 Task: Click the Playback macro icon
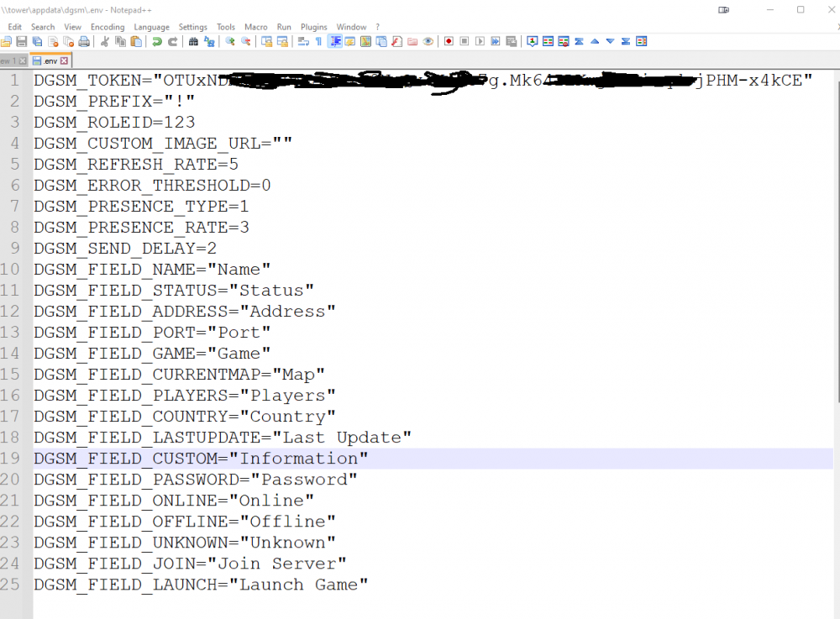click(x=480, y=42)
